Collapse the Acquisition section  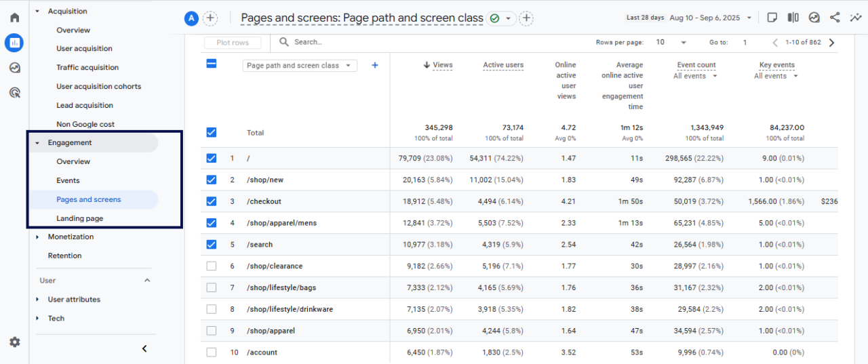click(x=37, y=11)
